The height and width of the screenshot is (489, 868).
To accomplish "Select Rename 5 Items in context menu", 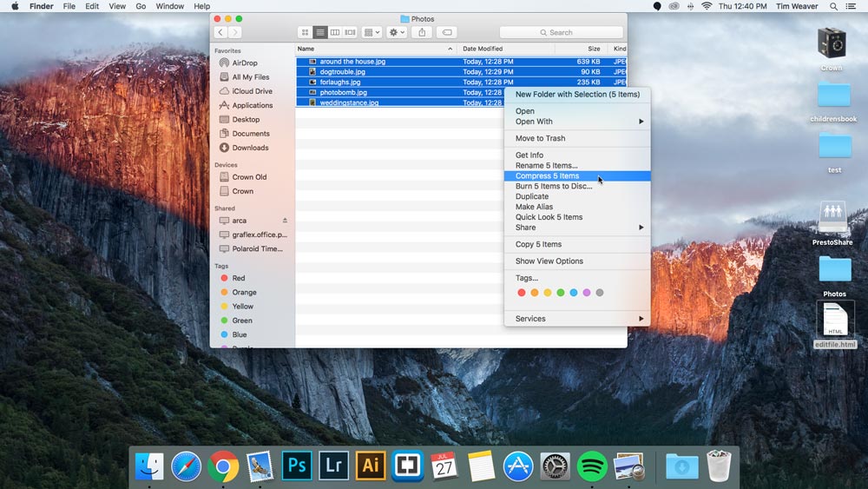I will (x=546, y=166).
